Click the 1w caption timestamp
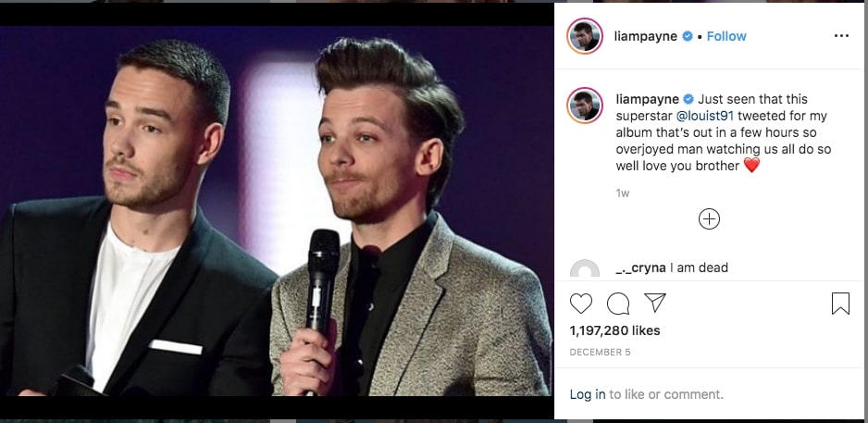Viewport: 868px width, 423px height. tap(623, 193)
